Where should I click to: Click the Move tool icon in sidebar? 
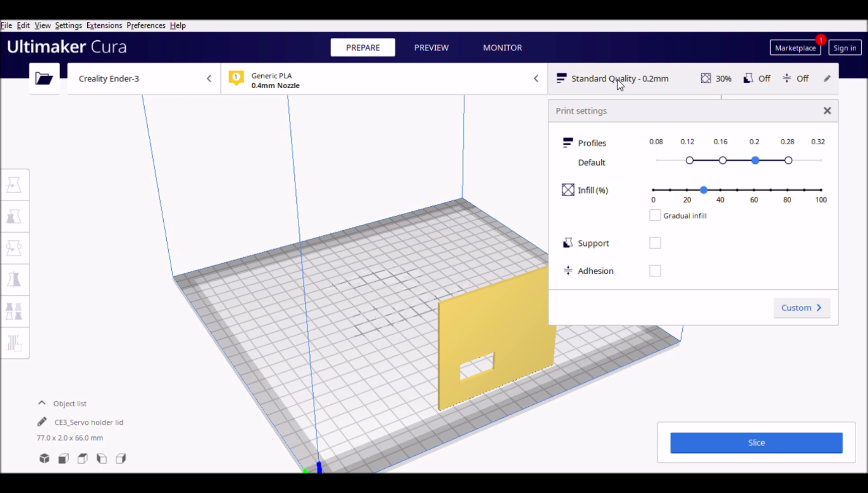(x=14, y=184)
